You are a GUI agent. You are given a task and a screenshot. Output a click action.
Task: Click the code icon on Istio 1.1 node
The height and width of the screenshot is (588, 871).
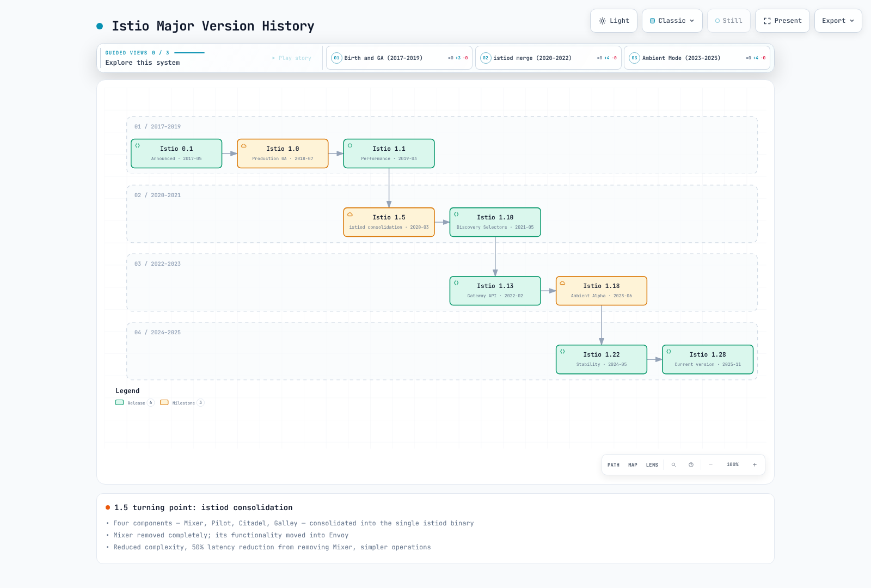click(350, 145)
